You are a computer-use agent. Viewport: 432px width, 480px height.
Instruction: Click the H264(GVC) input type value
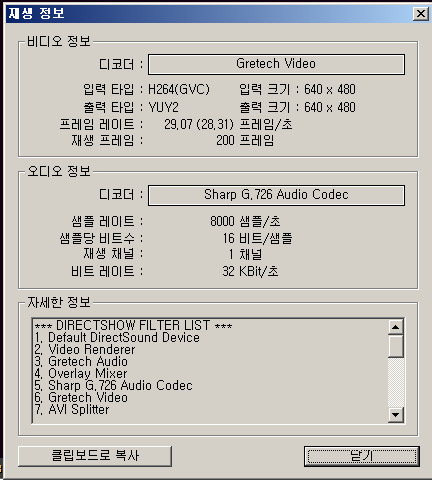(179, 89)
